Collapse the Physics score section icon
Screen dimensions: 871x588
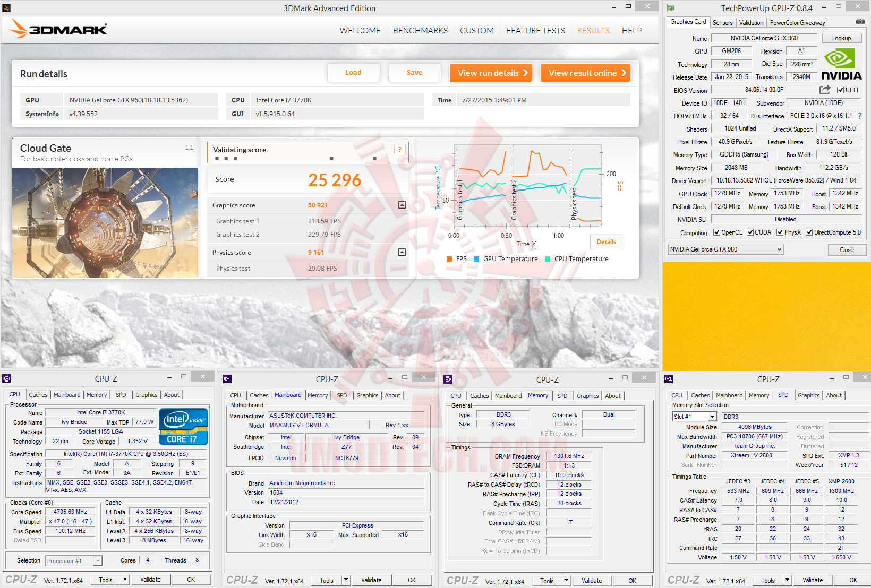[402, 252]
